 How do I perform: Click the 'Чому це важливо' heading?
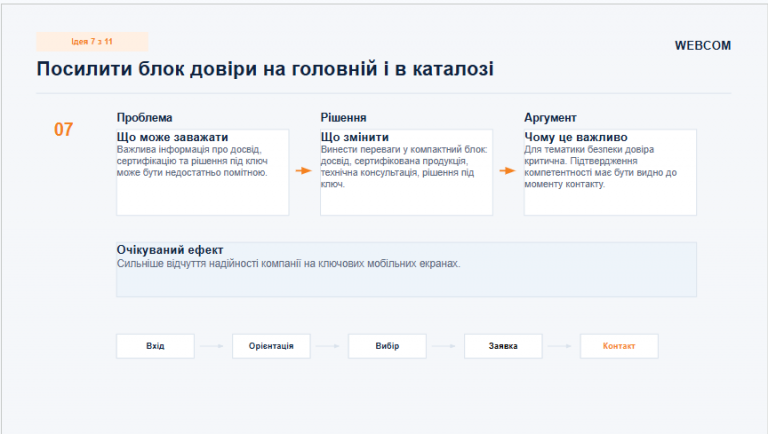576,137
